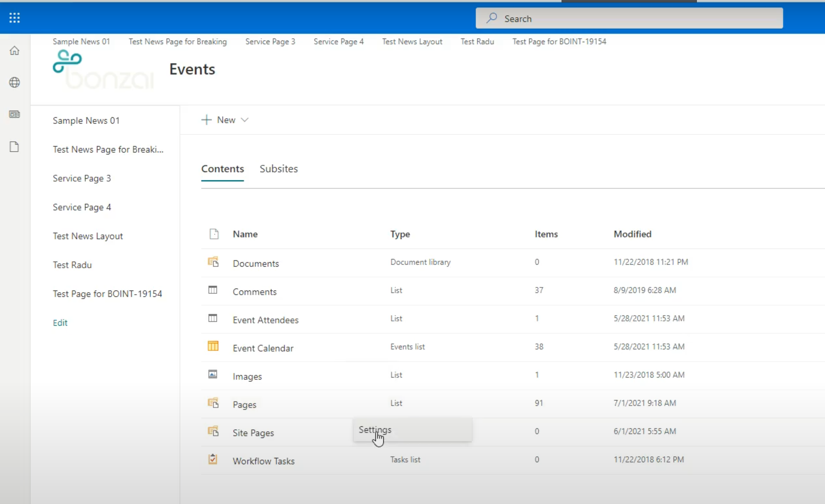Open the Images list
Viewport: 825px width, 504px height.
247,377
